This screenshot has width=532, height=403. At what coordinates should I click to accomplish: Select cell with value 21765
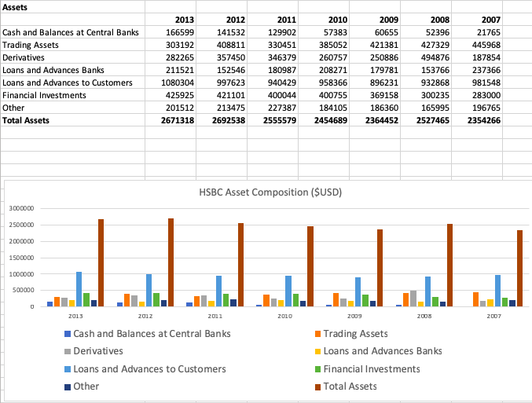[x=477, y=32]
